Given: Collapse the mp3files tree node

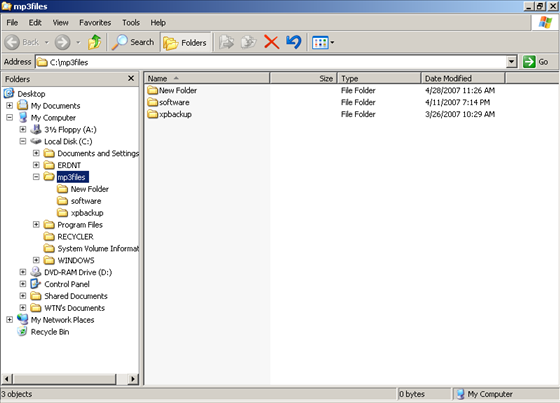Looking at the screenshot, I should (36, 176).
